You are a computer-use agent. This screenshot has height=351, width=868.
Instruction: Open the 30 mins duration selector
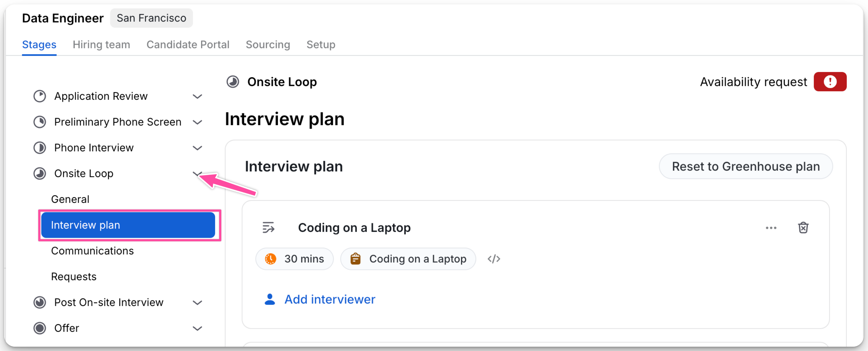point(295,259)
